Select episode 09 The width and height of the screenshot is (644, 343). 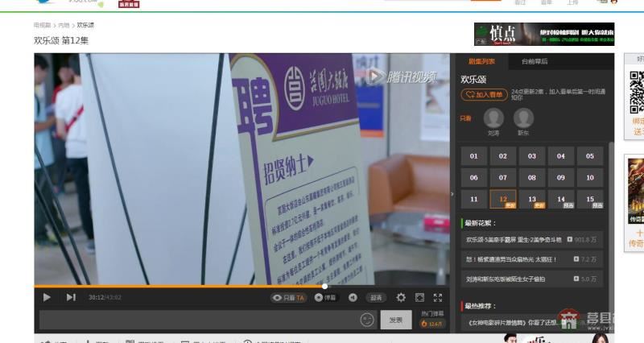coord(561,177)
